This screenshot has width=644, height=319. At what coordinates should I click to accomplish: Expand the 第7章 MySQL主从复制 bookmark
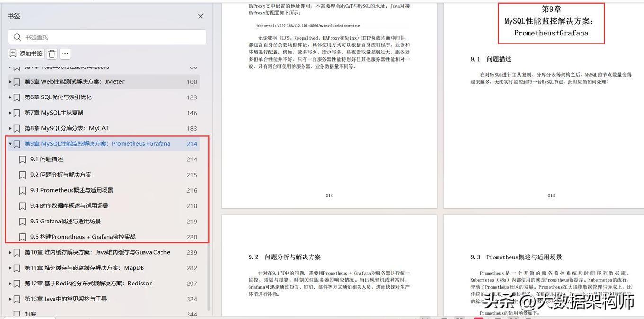click(x=10, y=113)
